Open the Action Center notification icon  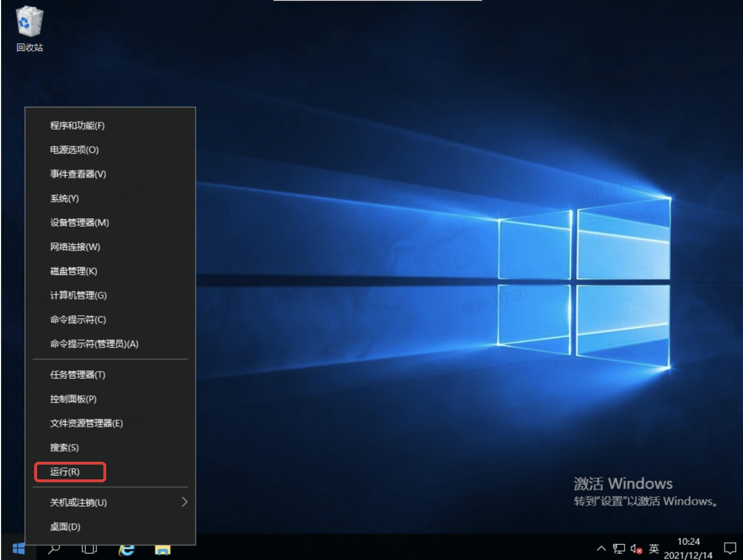(x=730, y=549)
